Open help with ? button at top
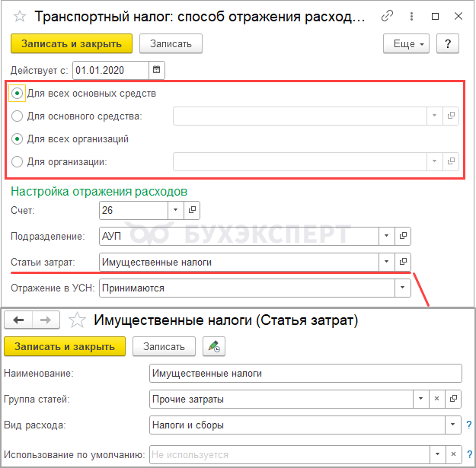This screenshot has height=468, width=476. (x=448, y=43)
